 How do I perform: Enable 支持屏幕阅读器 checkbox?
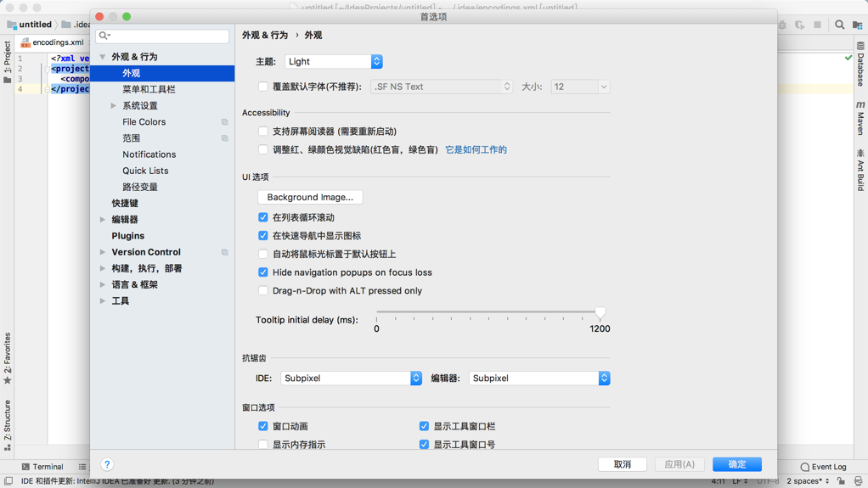click(x=263, y=132)
